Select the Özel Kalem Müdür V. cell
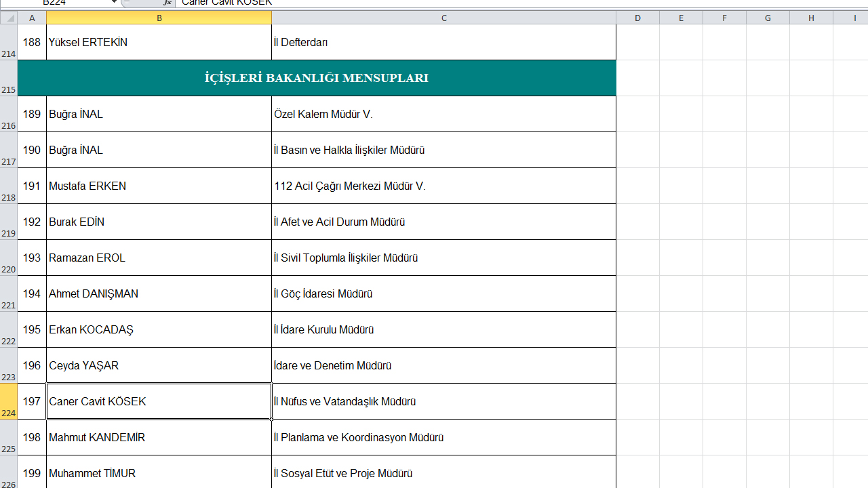 coord(443,114)
